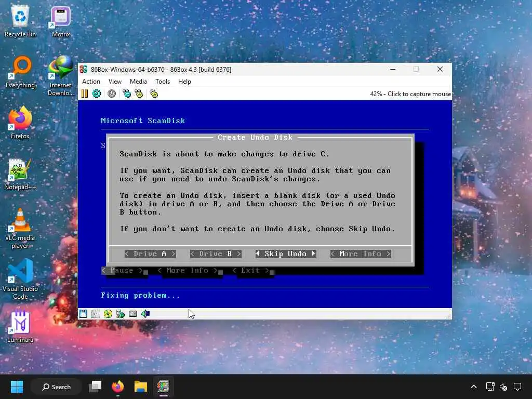The image size is (532, 399).
Task: Send Ctrl+Alt+Esc via the toolbar icon
Action: point(139,94)
